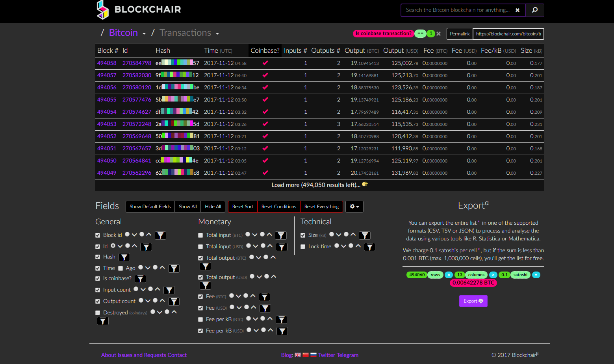Click the Reset Everything button
Image resolution: width=614 pixels, height=364 pixels.
321,207
